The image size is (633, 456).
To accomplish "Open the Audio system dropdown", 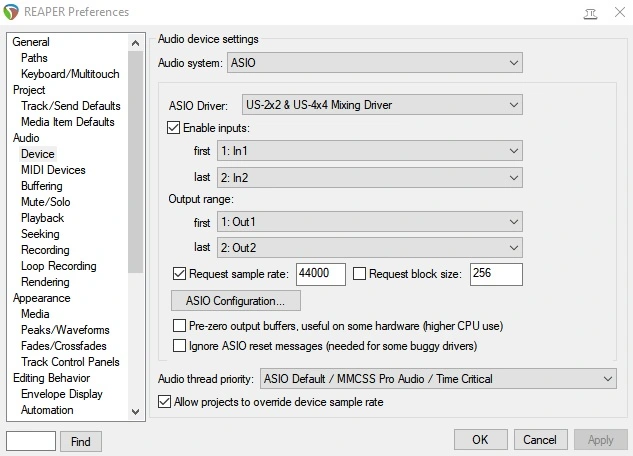I will point(374,63).
